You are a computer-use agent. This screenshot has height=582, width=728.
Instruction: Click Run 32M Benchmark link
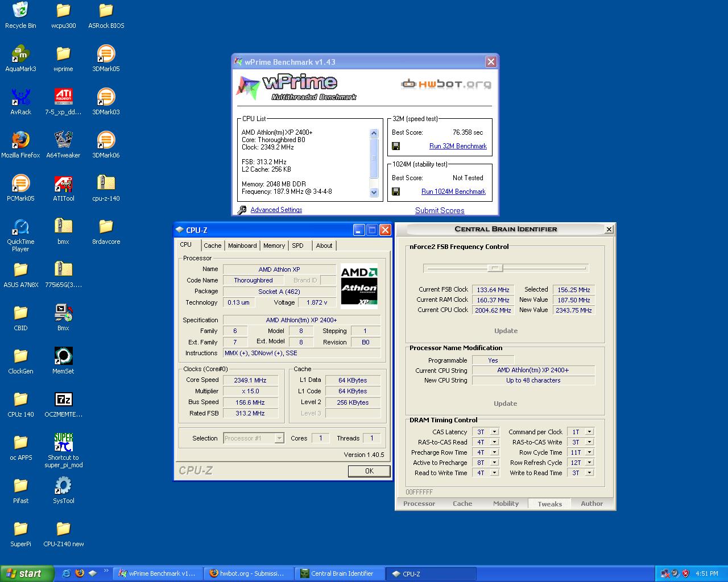point(458,146)
